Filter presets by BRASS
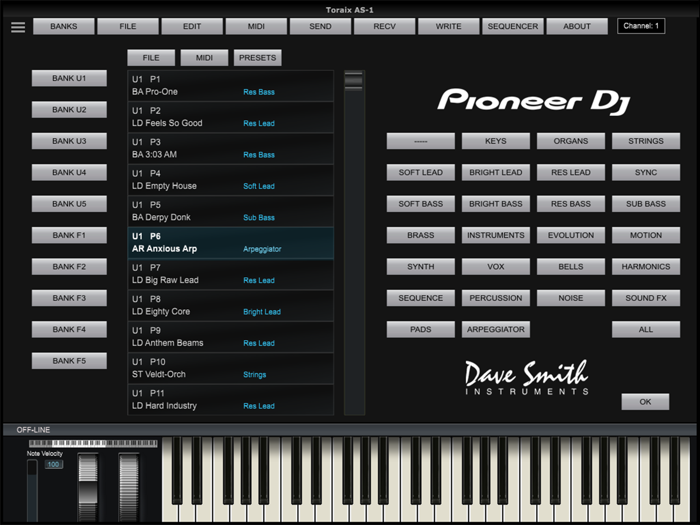The height and width of the screenshot is (525, 700). pos(421,235)
